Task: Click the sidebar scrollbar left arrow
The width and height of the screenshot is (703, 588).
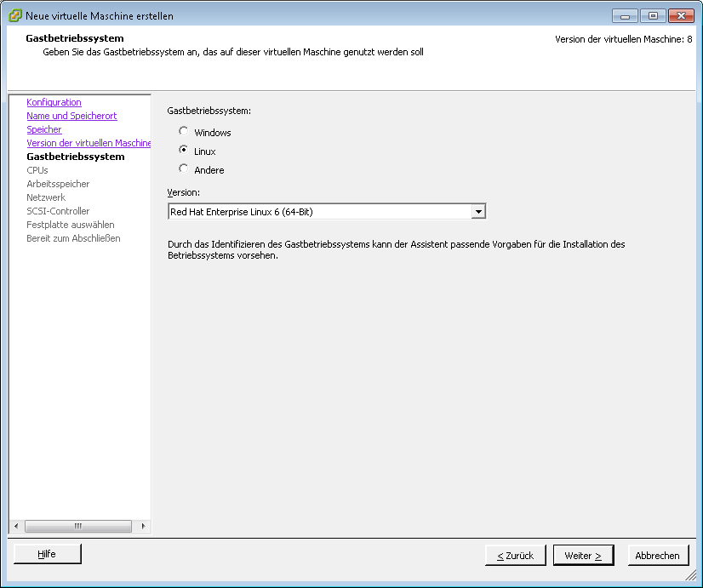Action: 15,526
